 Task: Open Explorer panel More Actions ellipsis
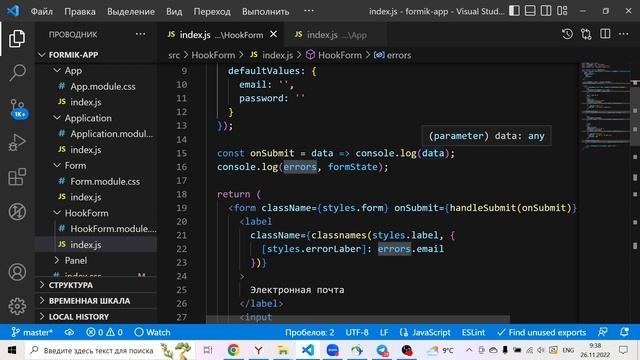click(140, 34)
